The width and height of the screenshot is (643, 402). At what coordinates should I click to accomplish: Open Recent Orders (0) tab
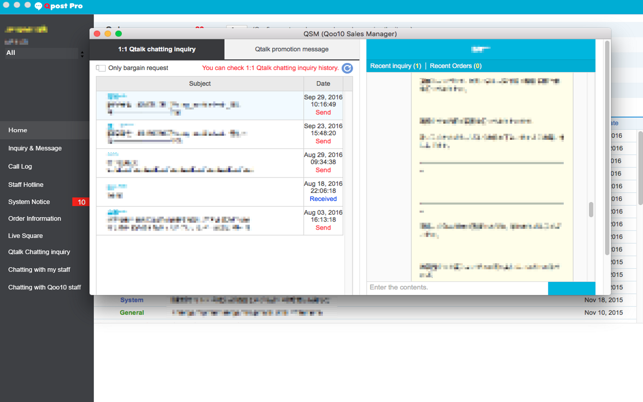[456, 66]
